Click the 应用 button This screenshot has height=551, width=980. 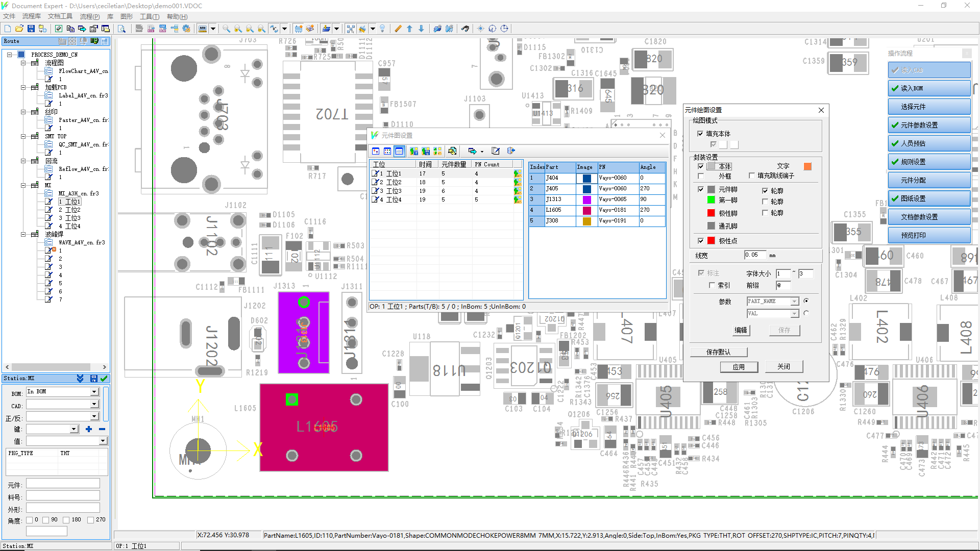click(x=739, y=367)
